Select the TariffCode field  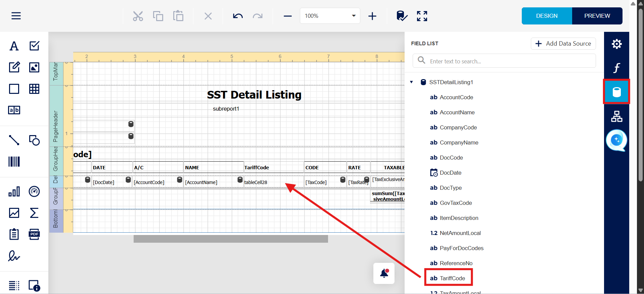click(x=452, y=278)
